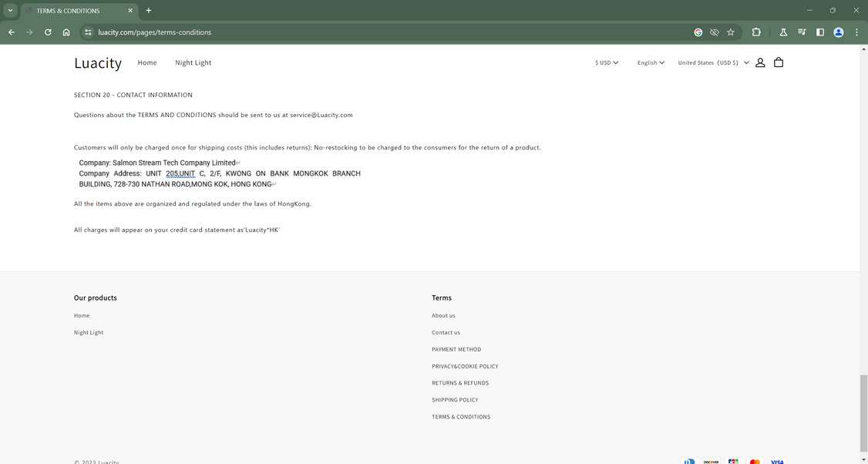
Task: Click the Google icon in address bar
Action: pyautogui.click(x=698, y=32)
